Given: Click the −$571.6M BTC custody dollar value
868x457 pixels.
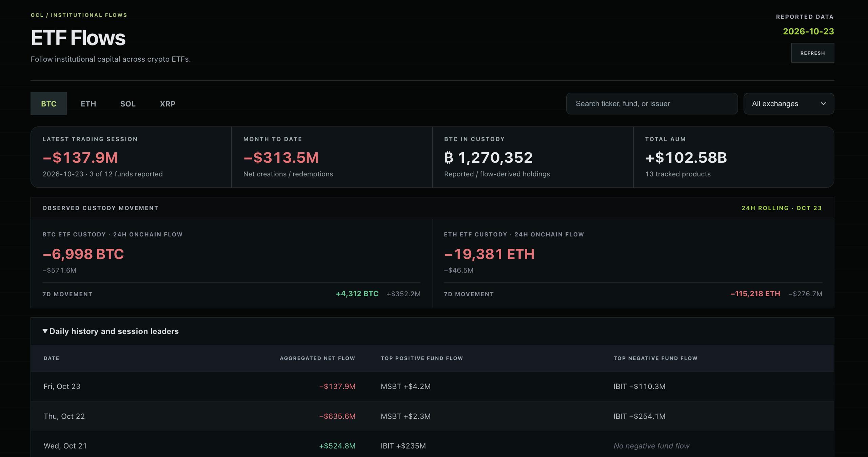Looking at the screenshot, I should click(x=59, y=270).
